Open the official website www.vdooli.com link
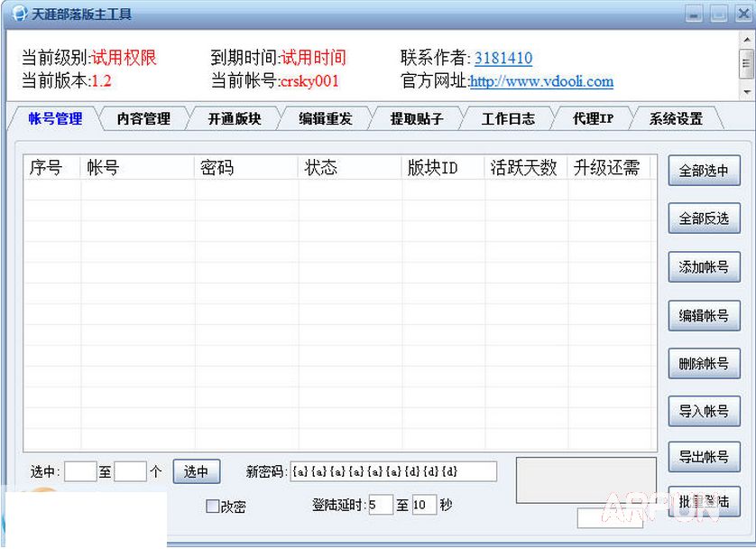The height and width of the screenshot is (549, 756). [541, 81]
